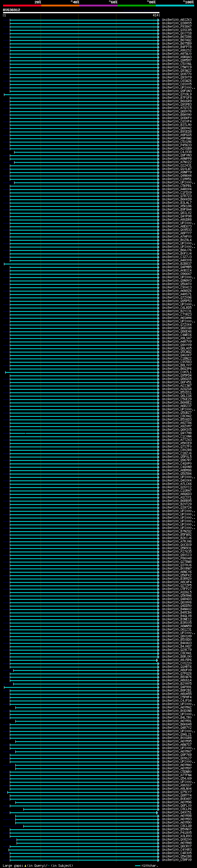Click the cyan ~100% identity legend segment

175,6
